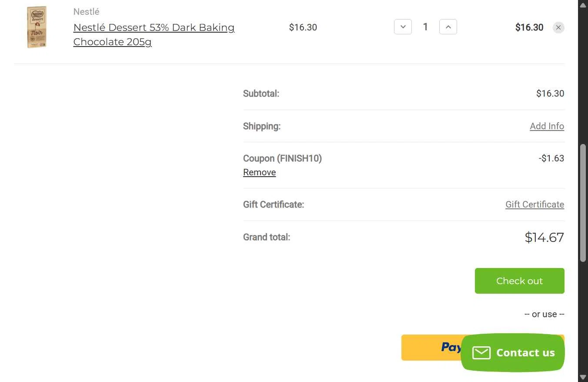The image size is (588, 382).
Task: Click the Grand total: label
Action: [267, 237]
